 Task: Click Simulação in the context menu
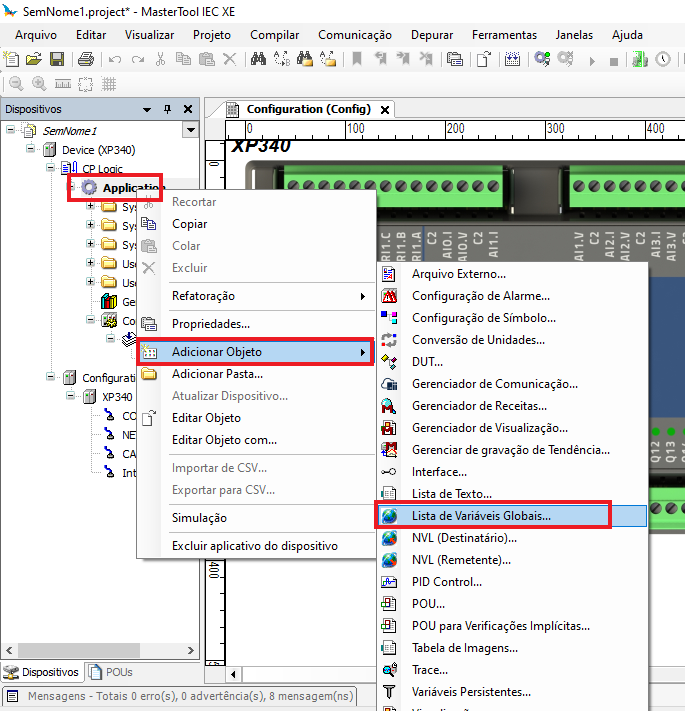199,518
